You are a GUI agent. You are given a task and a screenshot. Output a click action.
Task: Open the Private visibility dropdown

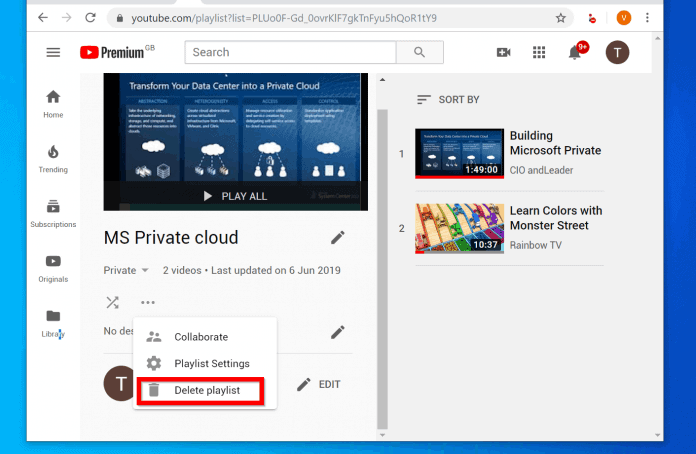coord(126,270)
